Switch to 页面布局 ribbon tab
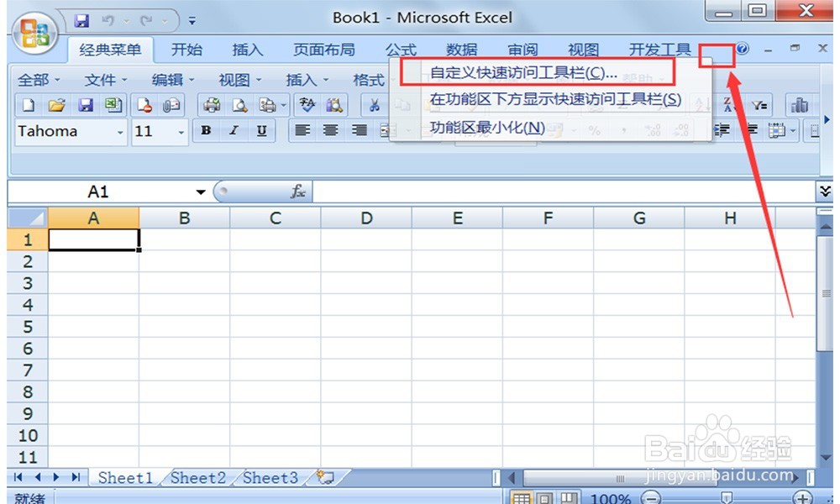Viewport: 840px width, 504px height. pyautogui.click(x=324, y=50)
